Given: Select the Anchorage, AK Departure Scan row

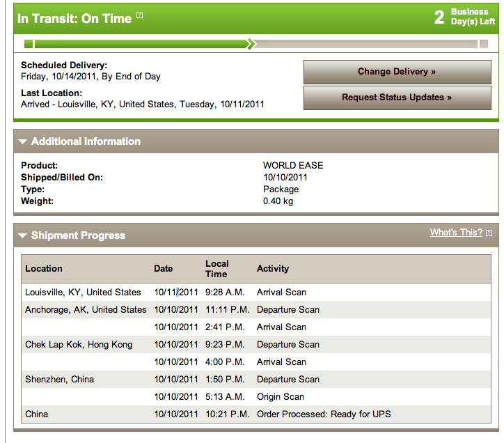Looking at the screenshot, I should 256,309.
